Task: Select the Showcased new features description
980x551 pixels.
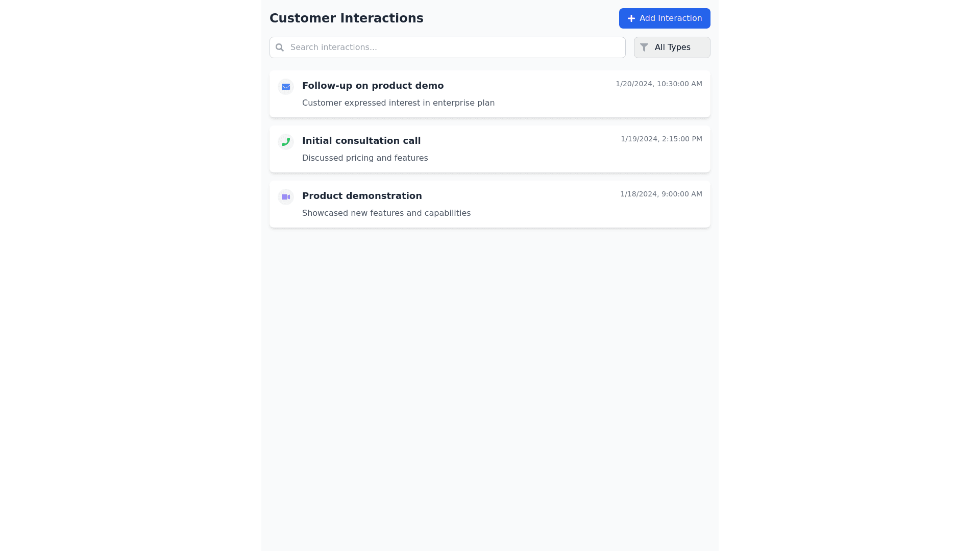Action: pos(386,213)
